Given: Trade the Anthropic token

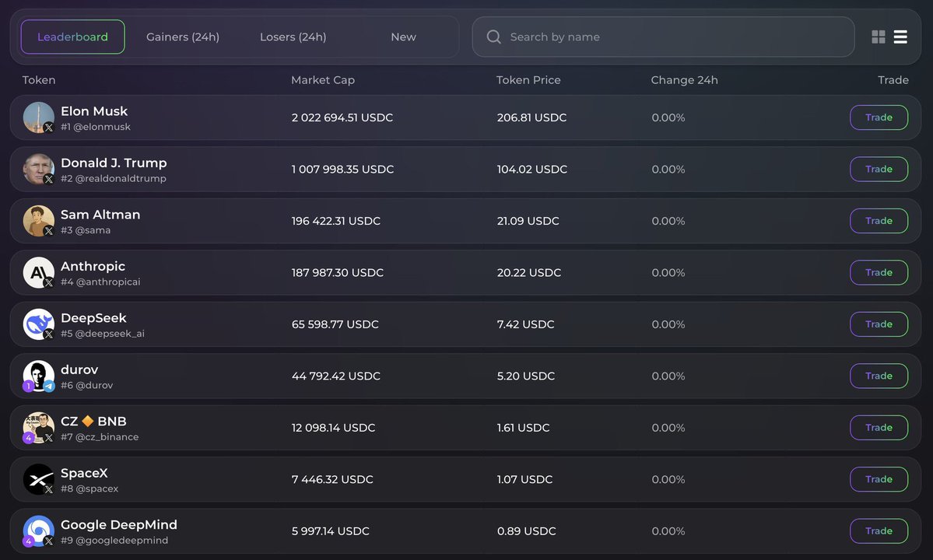Looking at the screenshot, I should click(879, 272).
